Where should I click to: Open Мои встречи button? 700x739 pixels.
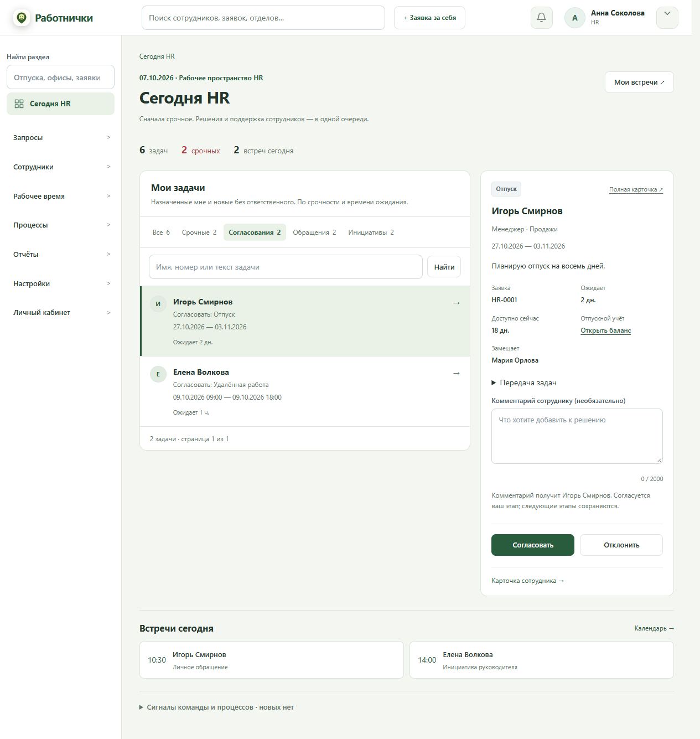(639, 82)
